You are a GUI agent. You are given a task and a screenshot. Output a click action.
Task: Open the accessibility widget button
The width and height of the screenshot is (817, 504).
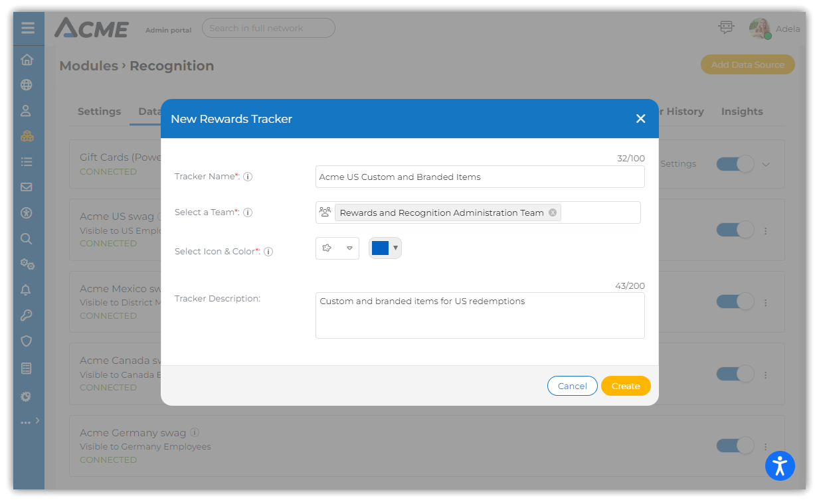[780, 465]
